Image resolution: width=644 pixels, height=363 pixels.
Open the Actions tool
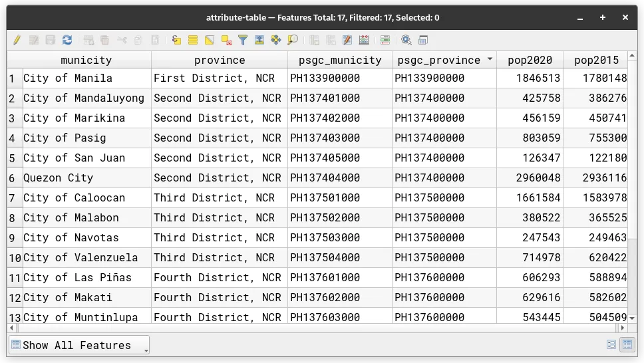pyautogui.click(x=406, y=40)
